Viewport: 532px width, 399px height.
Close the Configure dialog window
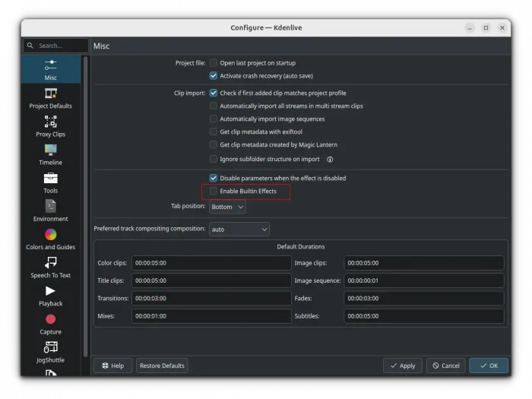tap(502, 27)
